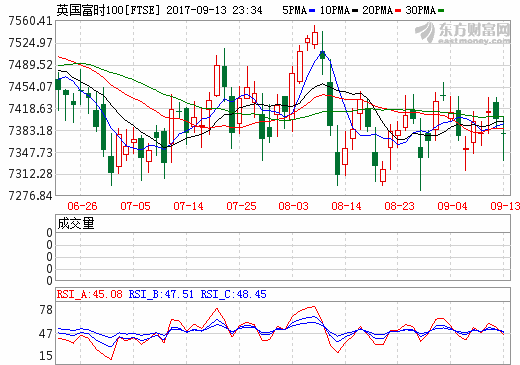Click the eastmoney watermark logo
The width and height of the screenshot is (520, 365).
pyautogui.click(x=463, y=33)
